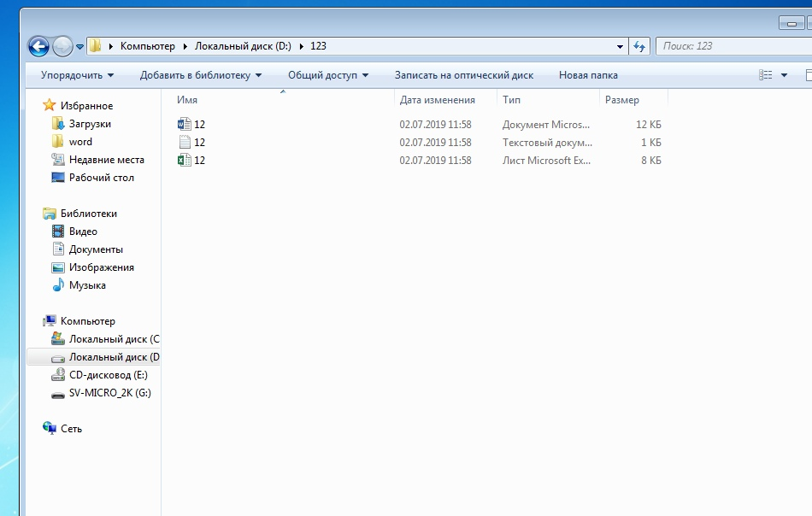Image resolution: width=812 pixels, height=516 pixels.
Task: Select the Word document icon named 12
Action: [184, 124]
